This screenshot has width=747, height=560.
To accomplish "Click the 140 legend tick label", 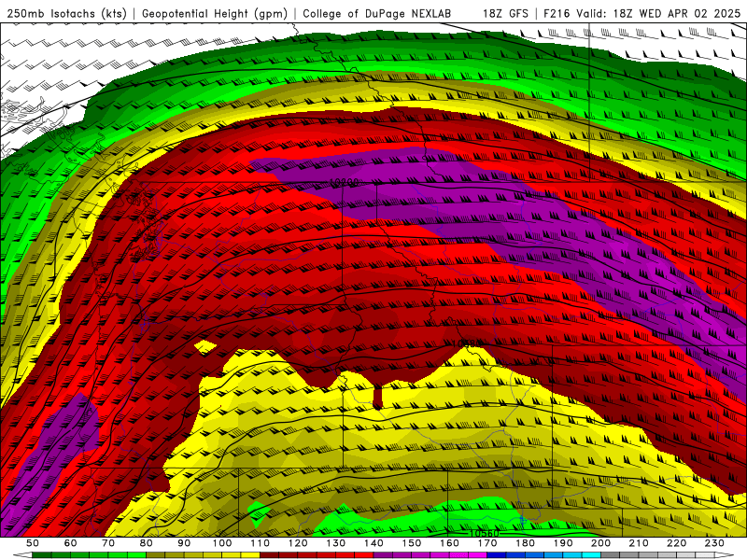I will (x=373, y=543).
